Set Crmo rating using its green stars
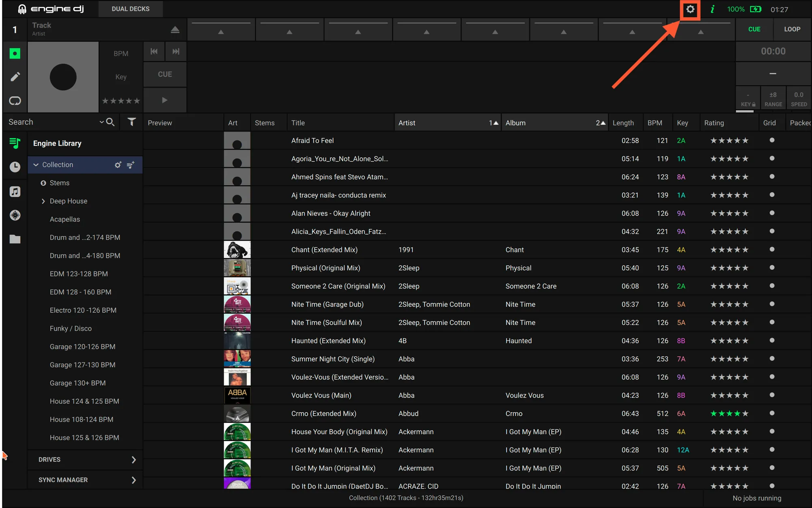 [729, 413]
